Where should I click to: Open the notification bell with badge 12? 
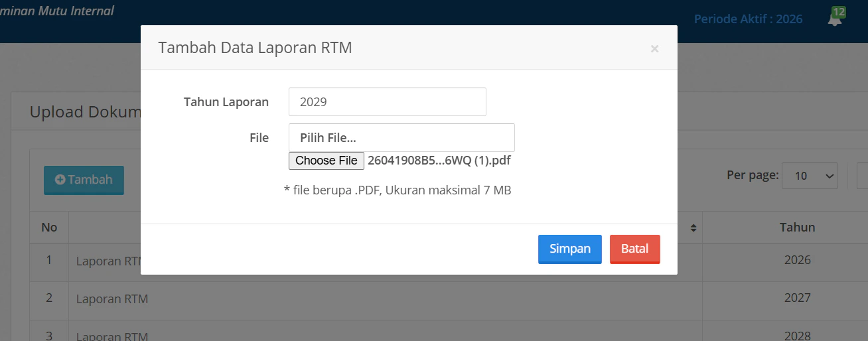click(x=835, y=17)
